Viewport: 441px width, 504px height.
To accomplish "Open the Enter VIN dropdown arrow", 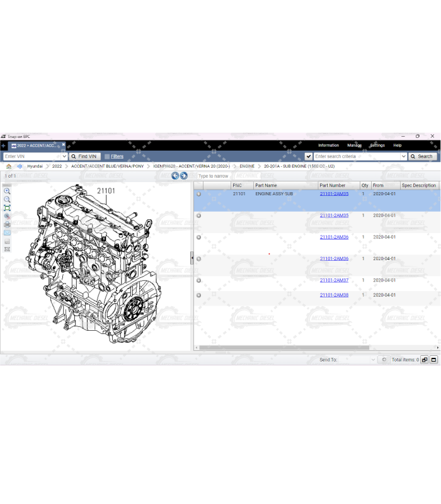I will (x=64, y=156).
